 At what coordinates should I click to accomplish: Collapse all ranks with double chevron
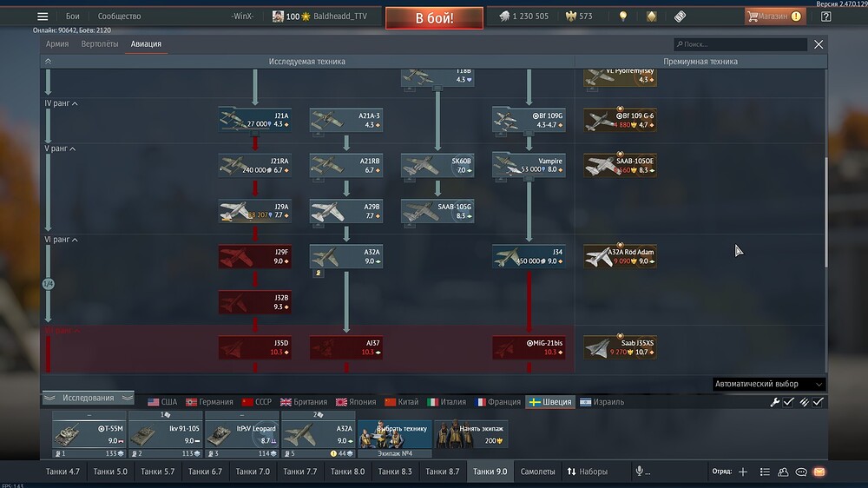48,62
